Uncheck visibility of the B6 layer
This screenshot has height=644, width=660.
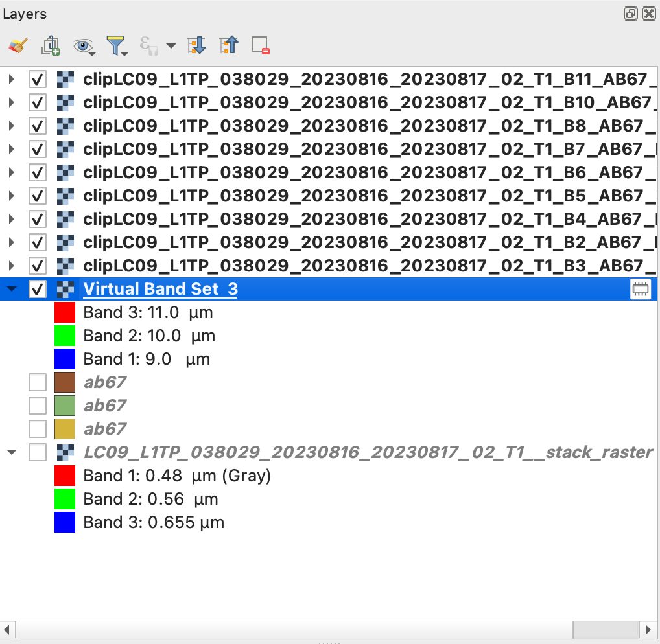tap(38, 172)
